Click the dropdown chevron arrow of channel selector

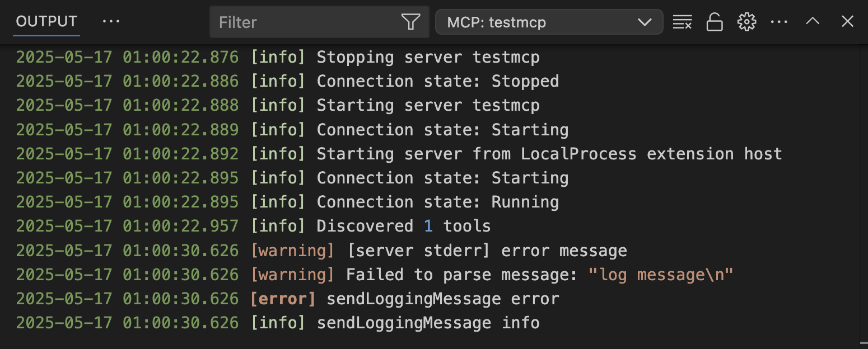point(645,22)
